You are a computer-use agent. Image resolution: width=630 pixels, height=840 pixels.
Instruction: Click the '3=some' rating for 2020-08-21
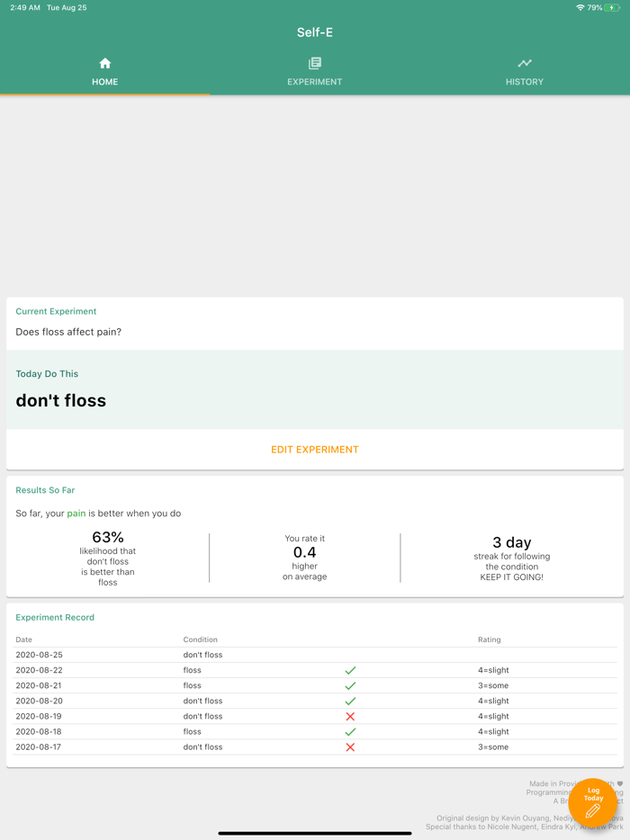[x=493, y=685]
